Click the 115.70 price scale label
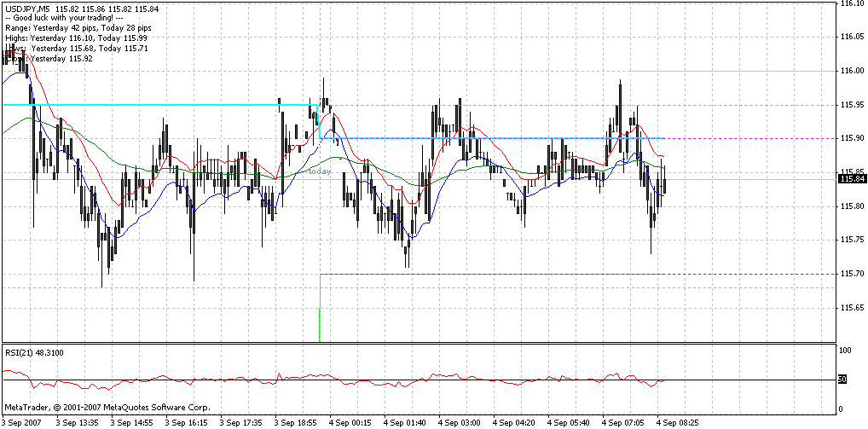The image size is (868, 429). [852, 274]
